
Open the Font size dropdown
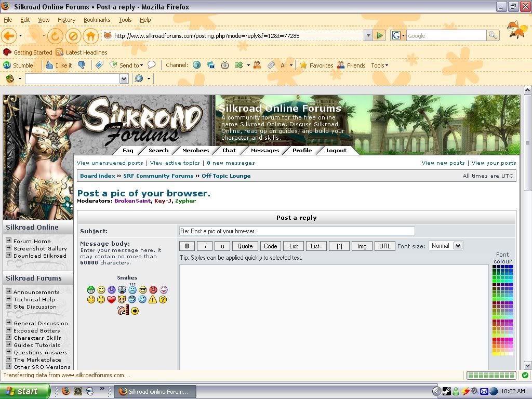pyautogui.click(x=446, y=246)
